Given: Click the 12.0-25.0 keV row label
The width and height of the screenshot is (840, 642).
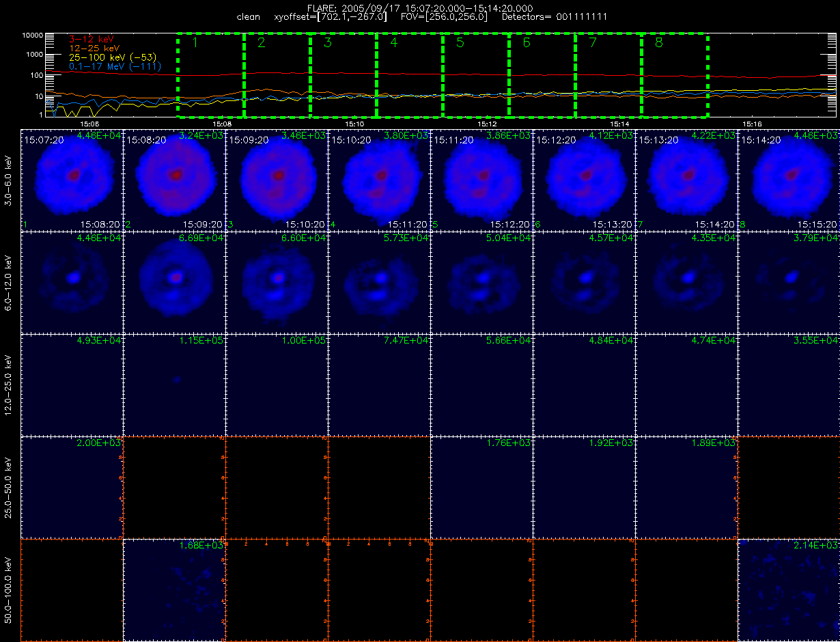Looking at the screenshot, I should point(8,385).
